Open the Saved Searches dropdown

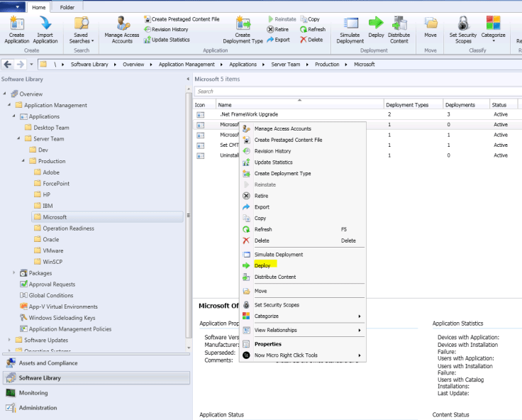tap(82, 28)
